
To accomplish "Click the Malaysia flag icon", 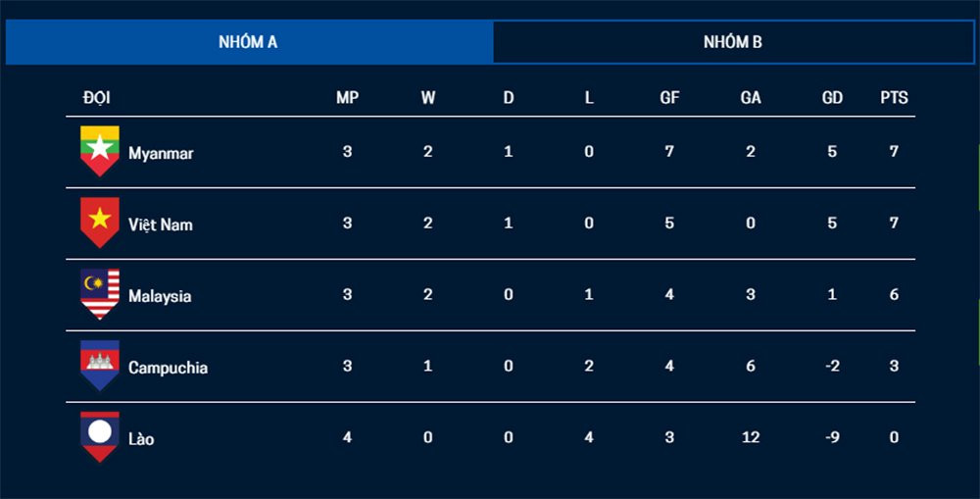I will pyautogui.click(x=99, y=294).
